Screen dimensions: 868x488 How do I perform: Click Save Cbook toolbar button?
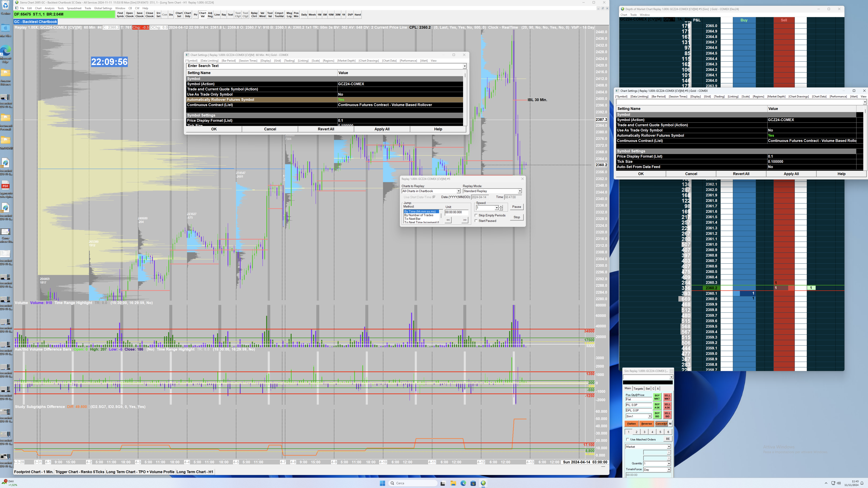139,14
